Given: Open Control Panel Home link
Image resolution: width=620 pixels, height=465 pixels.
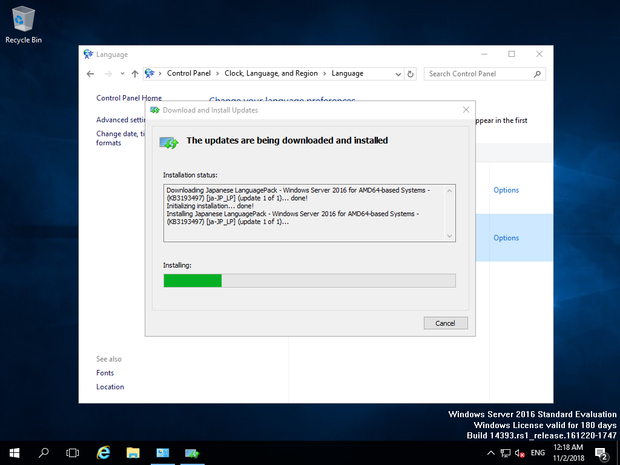Looking at the screenshot, I should click(129, 98).
